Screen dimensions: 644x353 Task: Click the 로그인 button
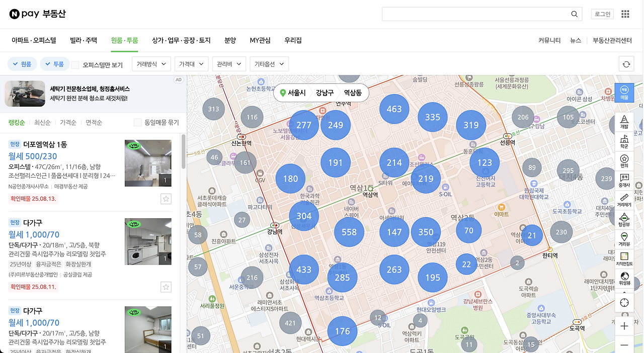coord(602,14)
